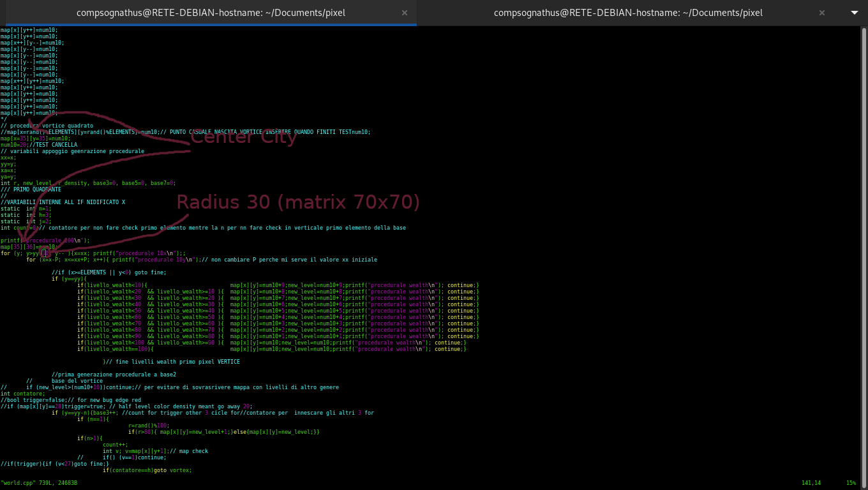The height and width of the screenshot is (490, 868).
Task: Click comment "//if (x>=ELEMENTS || y<0) goto fine;"
Action: [x=109, y=272]
